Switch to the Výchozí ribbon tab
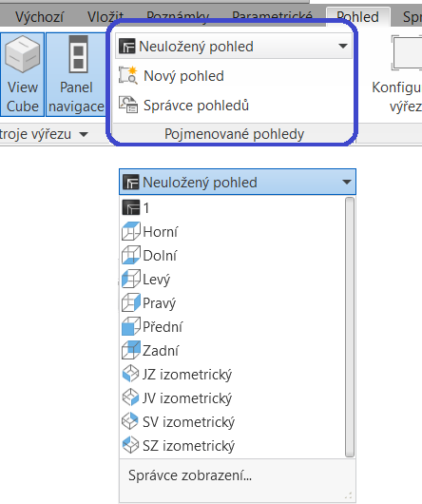 coord(39,17)
